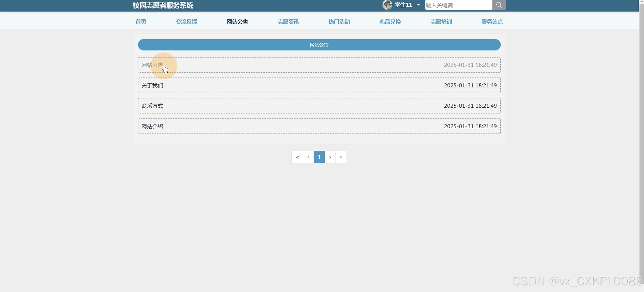Type in the 输入关键词 search box

pyautogui.click(x=458, y=5)
